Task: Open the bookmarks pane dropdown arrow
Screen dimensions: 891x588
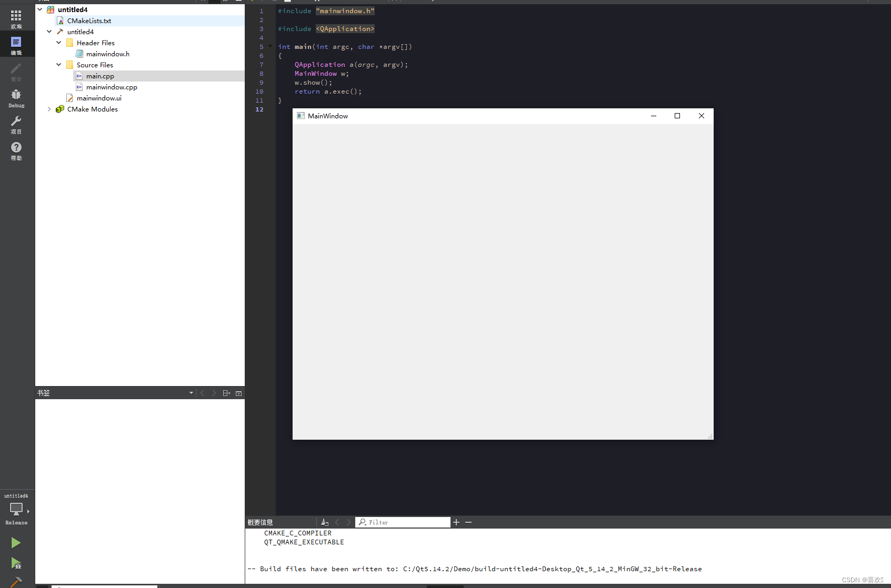Action: 191,393
